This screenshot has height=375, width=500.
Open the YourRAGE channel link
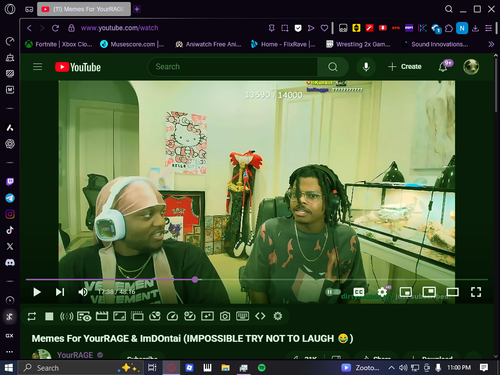point(75,355)
